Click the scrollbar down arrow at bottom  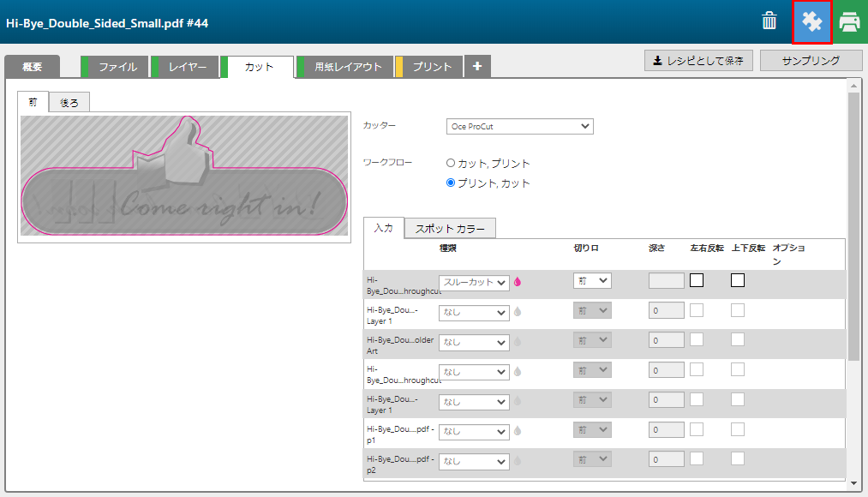(853, 484)
